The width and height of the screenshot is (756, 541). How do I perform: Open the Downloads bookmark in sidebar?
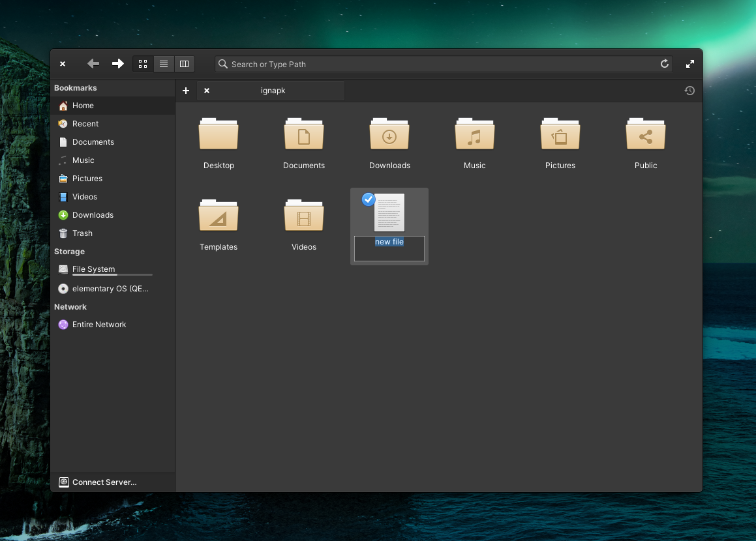click(93, 215)
